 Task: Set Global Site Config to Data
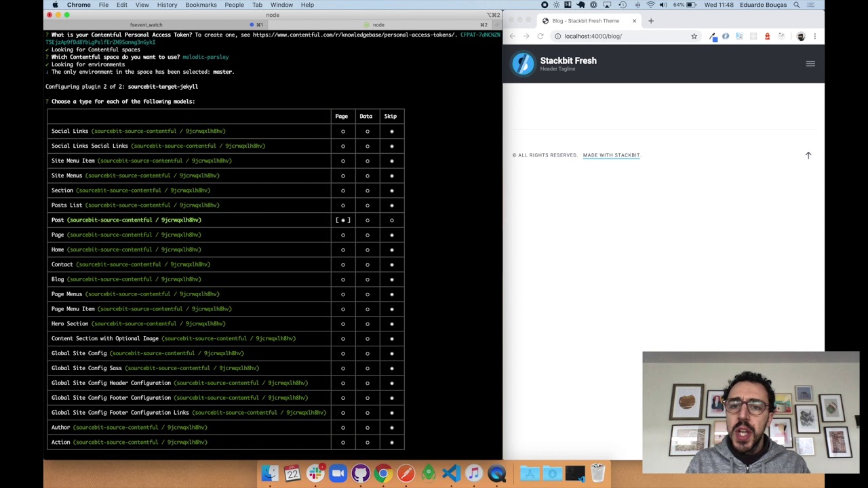(367, 353)
